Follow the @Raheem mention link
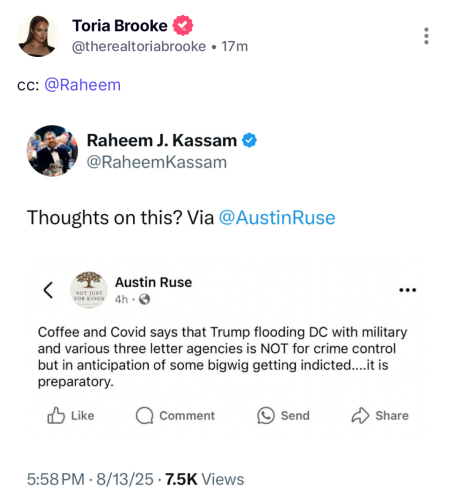Screen dimensions: 456x500 pyautogui.click(x=82, y=85)
